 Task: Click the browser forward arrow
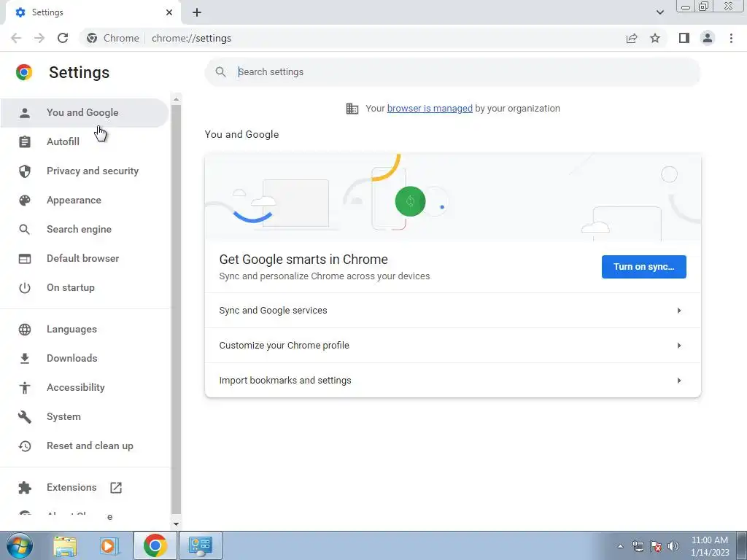39,38
